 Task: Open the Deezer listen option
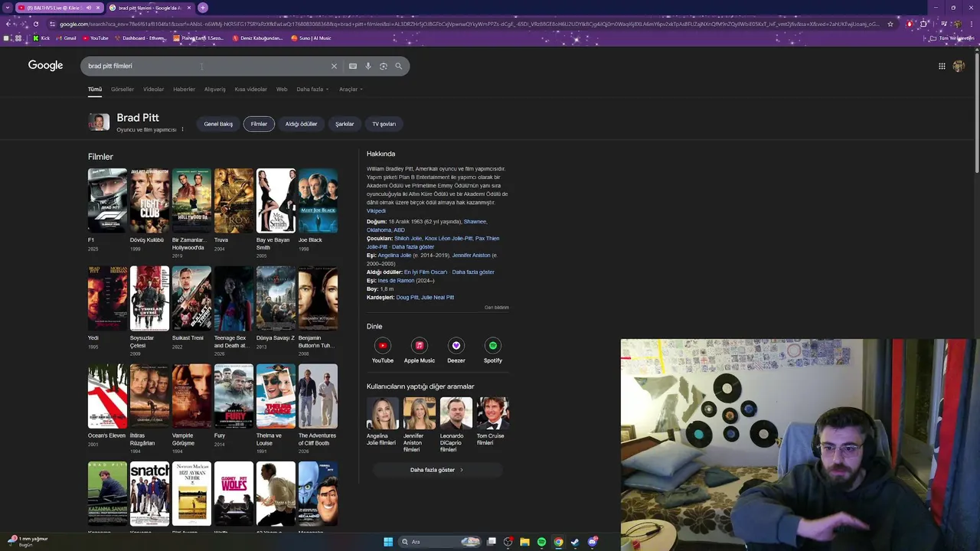(x=456, y=351)
